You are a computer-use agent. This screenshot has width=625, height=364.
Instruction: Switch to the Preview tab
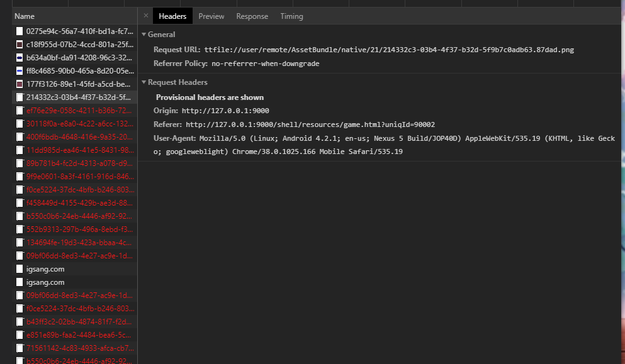tap(211, 16)
